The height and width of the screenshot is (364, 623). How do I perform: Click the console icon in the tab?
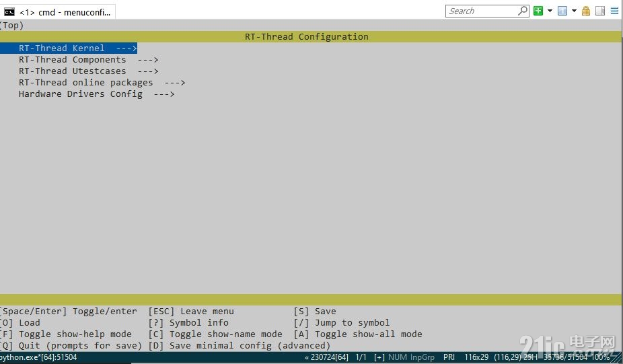9,12
